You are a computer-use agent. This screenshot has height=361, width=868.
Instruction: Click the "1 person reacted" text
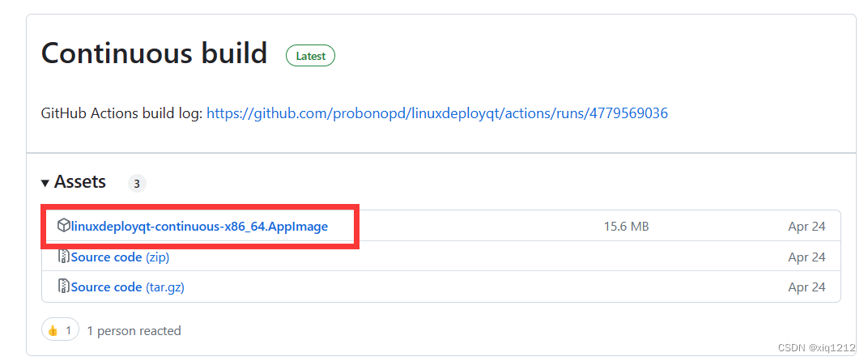[x=134, y=330]
